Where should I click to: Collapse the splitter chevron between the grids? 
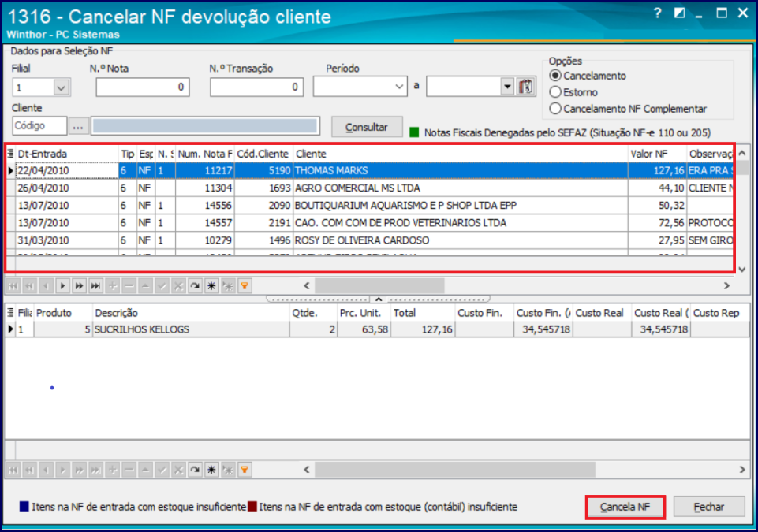[379, 299]
